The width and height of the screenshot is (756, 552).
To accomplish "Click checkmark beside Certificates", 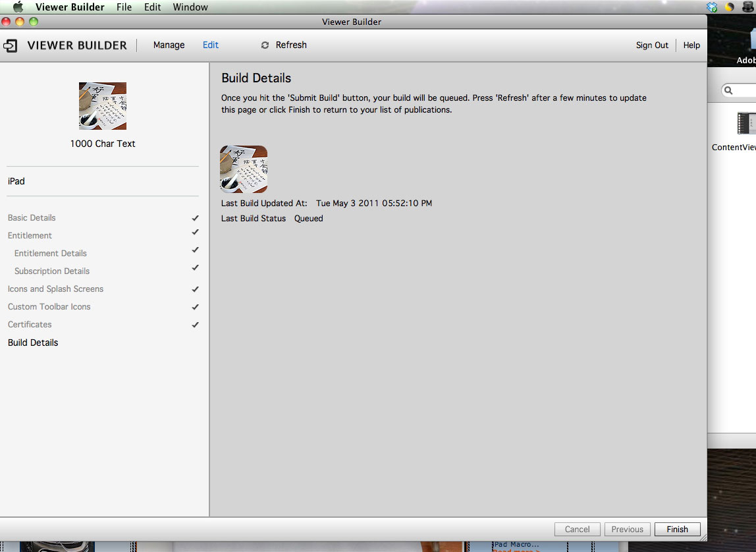I will [x=196, y=325].
